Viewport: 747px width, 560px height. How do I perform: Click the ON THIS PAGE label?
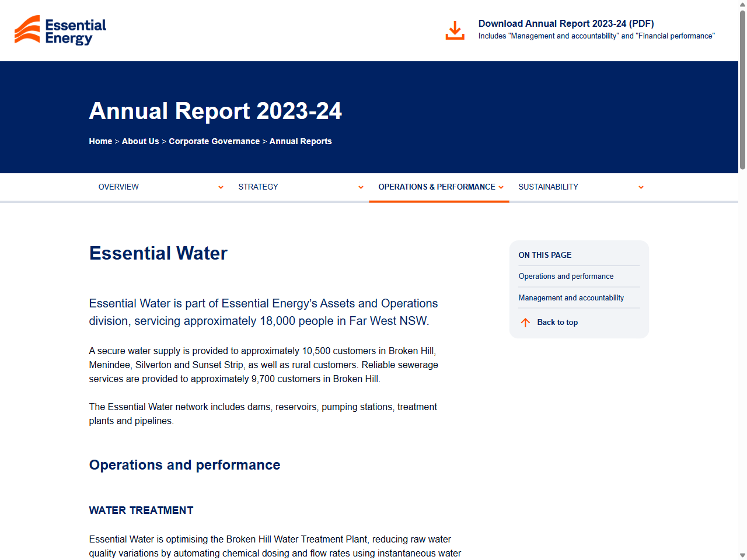[x=545, y=255]
